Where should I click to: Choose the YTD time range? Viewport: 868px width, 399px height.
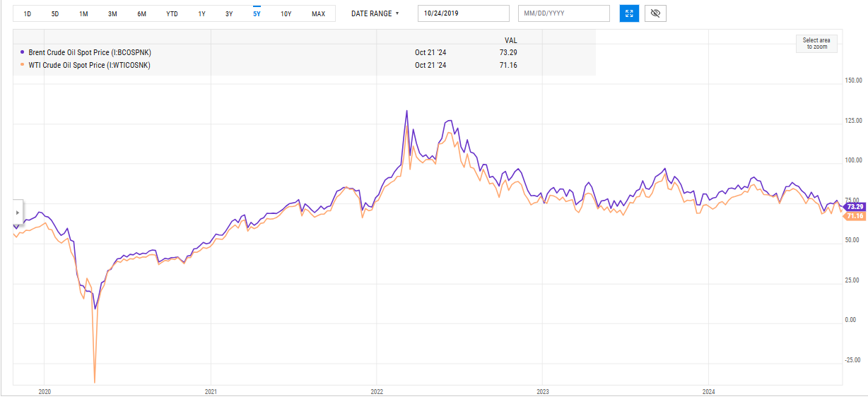[172, 14]
